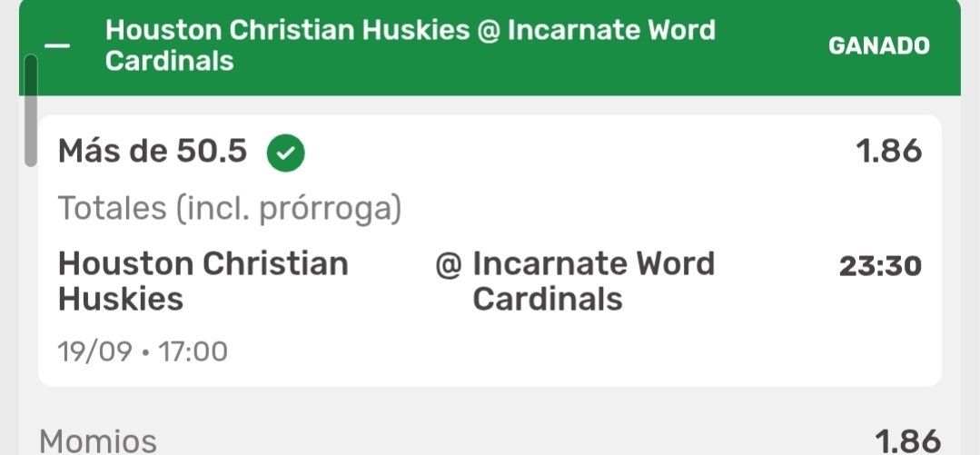Click the word Cardinals in the white card
Viewport: 980px width, 455px height.
(548, 299)
